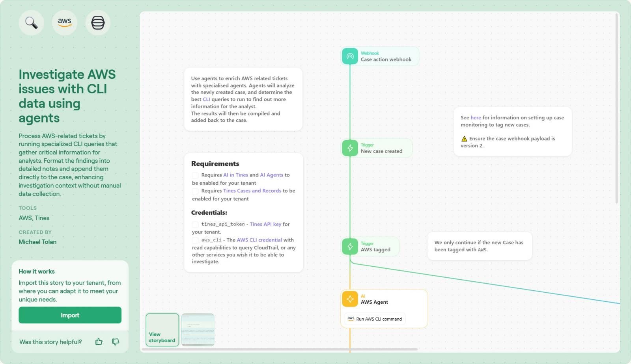
Task: Open the AWS CLI credential link
Action: click(x=259, y=240)
